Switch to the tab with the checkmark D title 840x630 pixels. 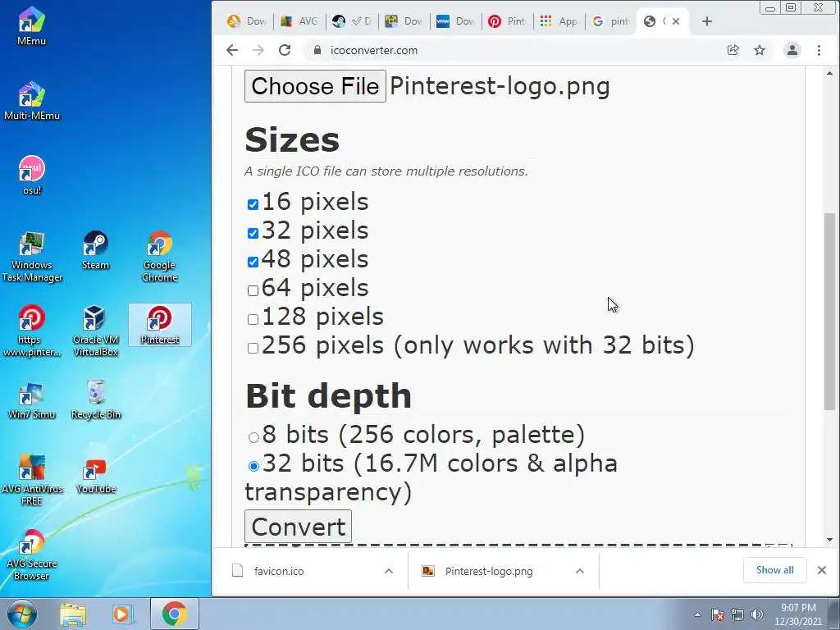(351, 21)
